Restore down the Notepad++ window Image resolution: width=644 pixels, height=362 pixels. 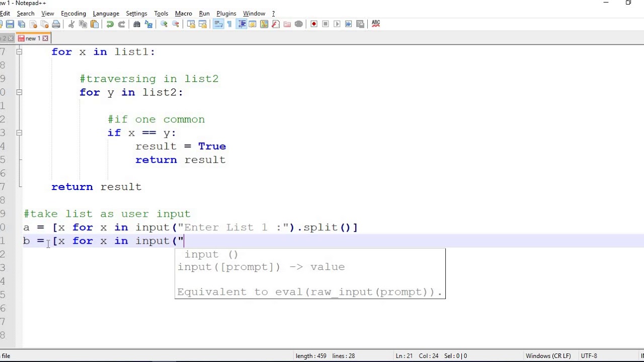click(628, 3)
